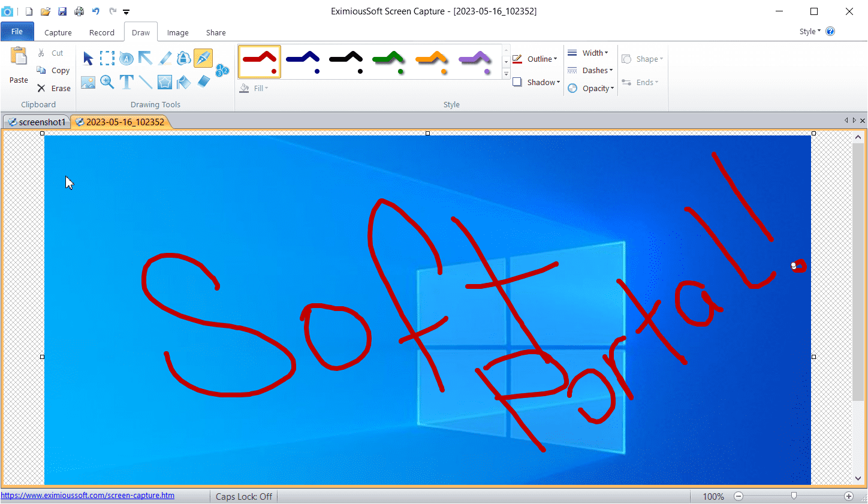This screenshot has height=504, width=868.
Task: Click the zoom slider handle
Action: [794, 496]
